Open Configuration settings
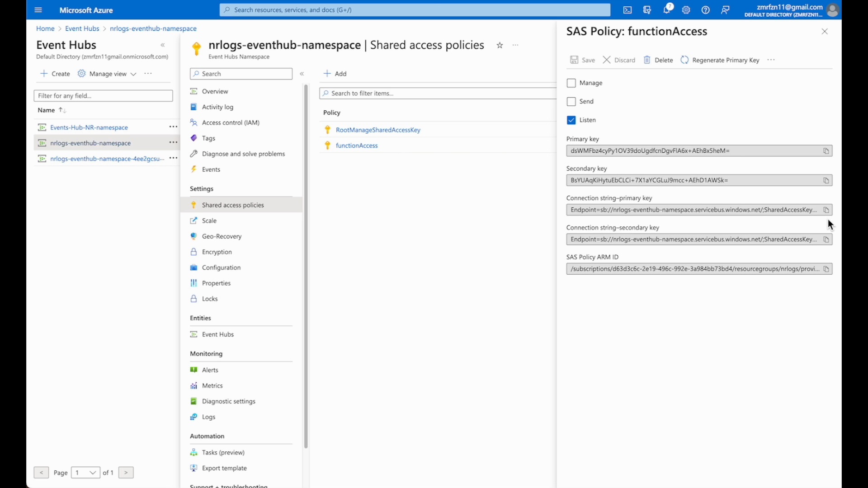Viewport: 868px width, 488px height. (221, 267)
